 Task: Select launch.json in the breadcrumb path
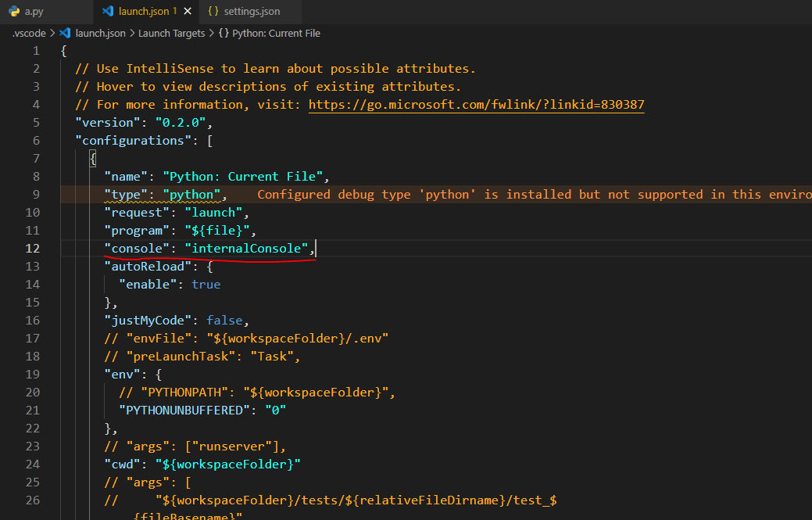(101, 33)
